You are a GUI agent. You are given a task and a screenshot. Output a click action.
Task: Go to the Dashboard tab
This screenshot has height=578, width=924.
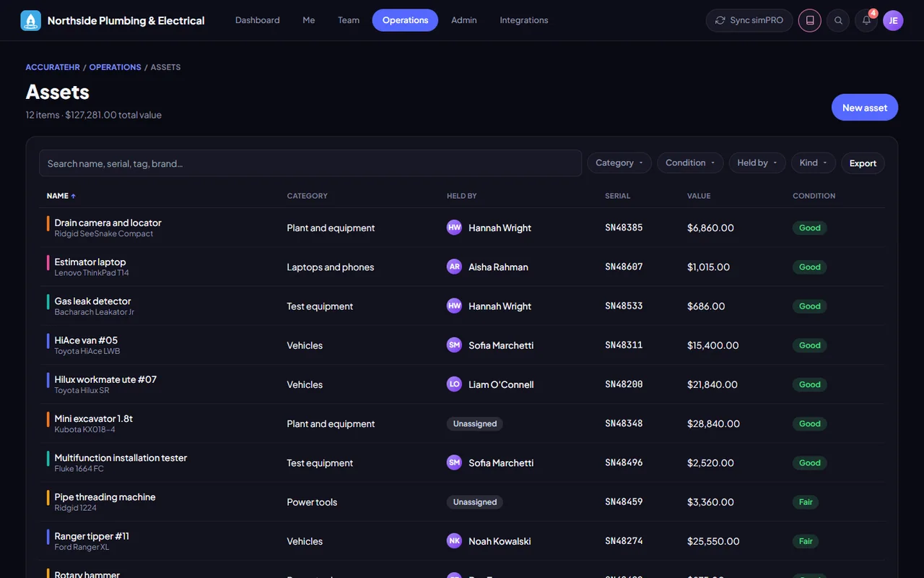pyautogui.click(x=258, y=20)
